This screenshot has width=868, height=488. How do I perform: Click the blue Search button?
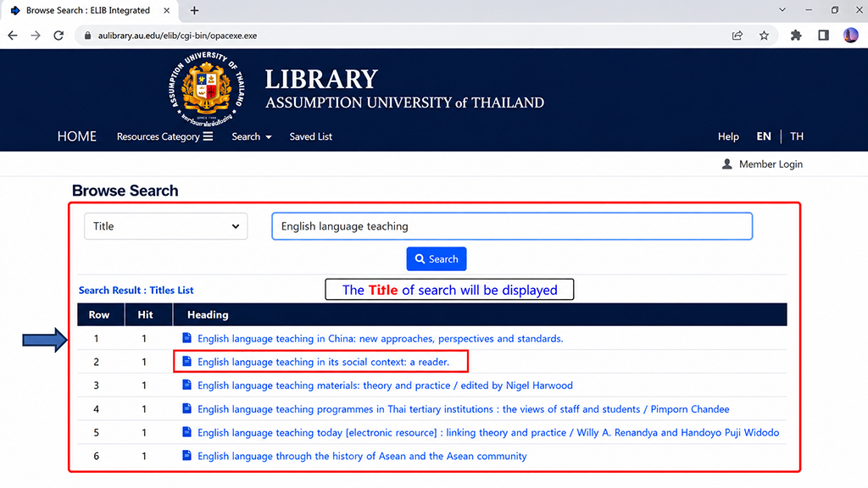(437, 259)
